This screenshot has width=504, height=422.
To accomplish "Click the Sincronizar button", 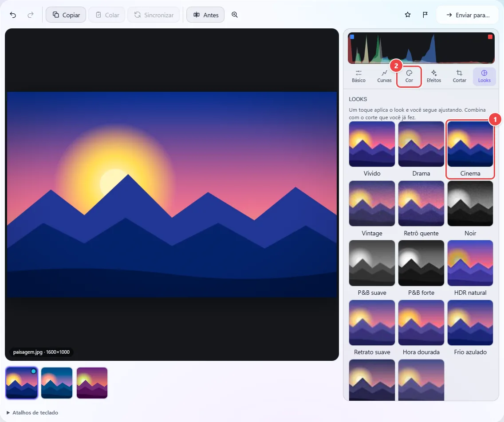I will pyautogui.click(x=154, y=15).
